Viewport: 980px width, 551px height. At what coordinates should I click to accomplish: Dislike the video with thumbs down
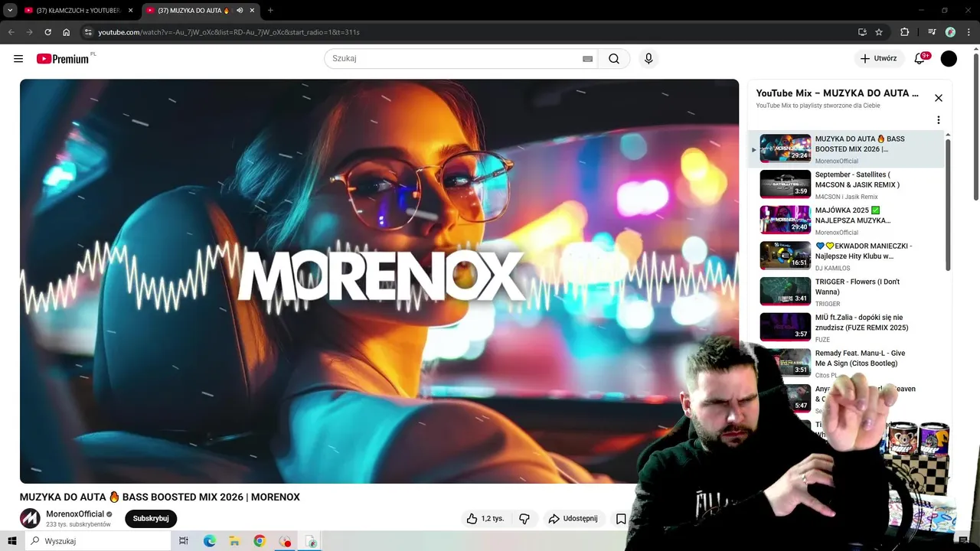click(524, 519)
